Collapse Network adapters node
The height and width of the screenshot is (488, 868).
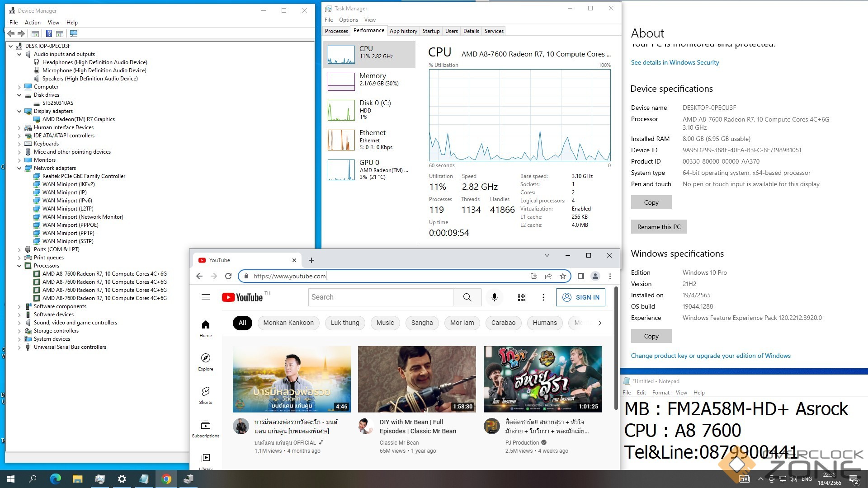[19, 168]
